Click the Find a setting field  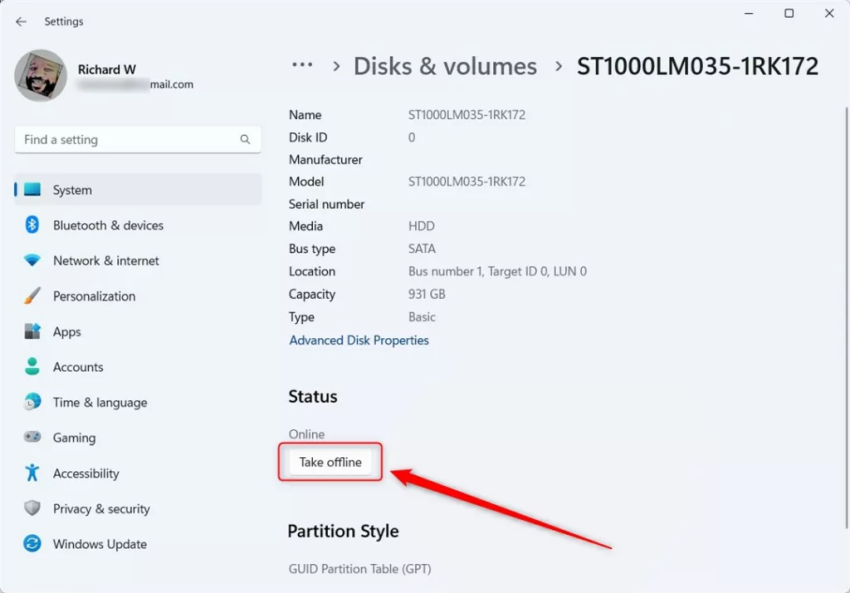pos(125,140)
